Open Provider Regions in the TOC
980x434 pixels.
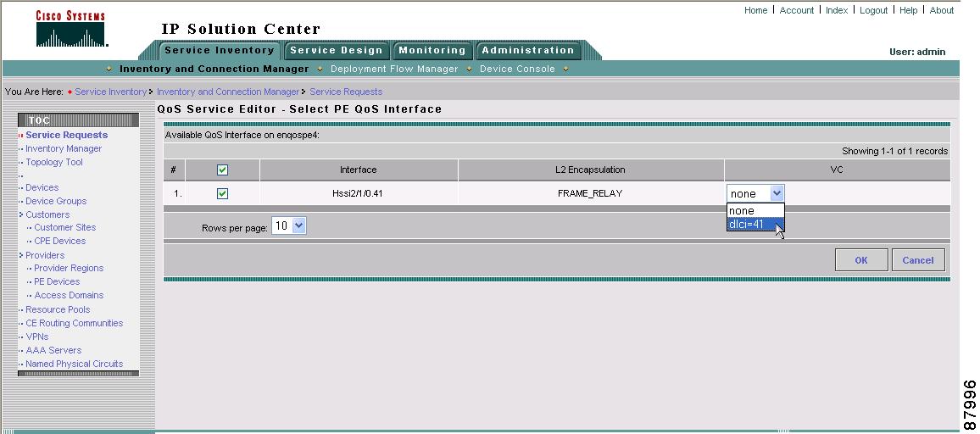(69, 268)
